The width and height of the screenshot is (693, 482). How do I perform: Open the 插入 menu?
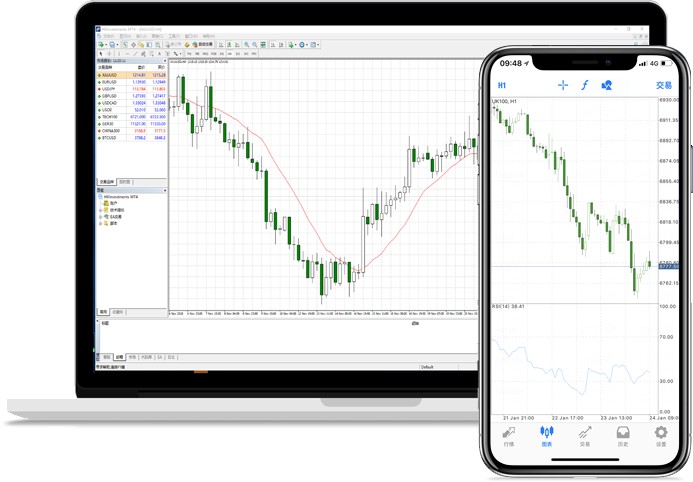pos(141,36)
